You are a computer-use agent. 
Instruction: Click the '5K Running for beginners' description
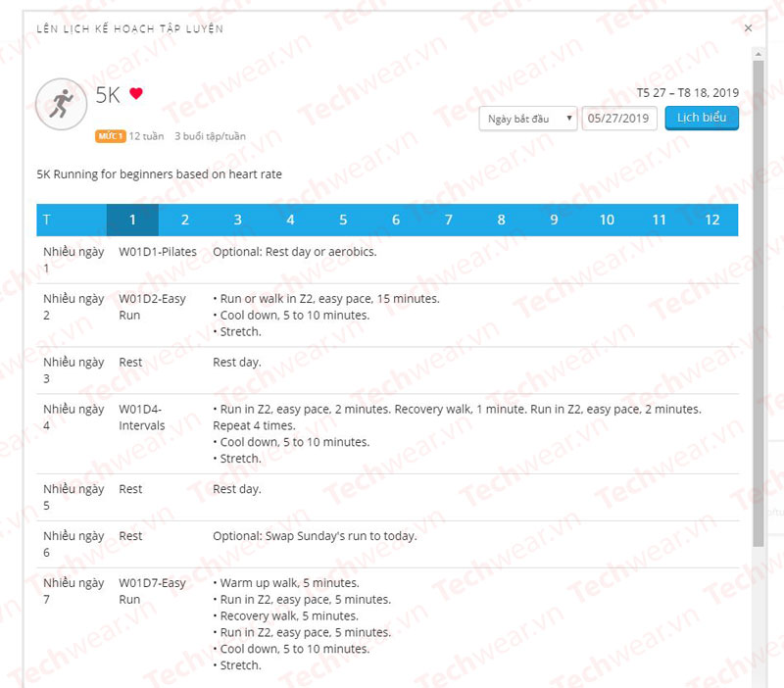tap(159, 174)
